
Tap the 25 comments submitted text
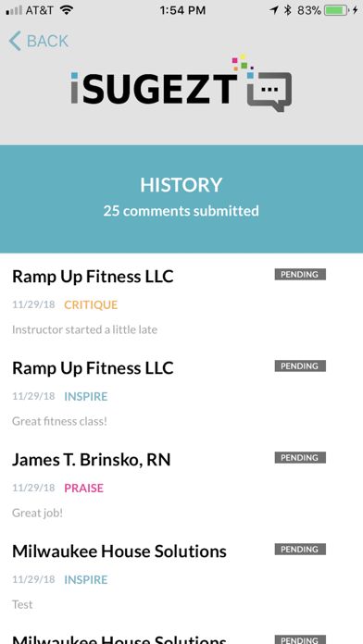click(x=181, y=211)
